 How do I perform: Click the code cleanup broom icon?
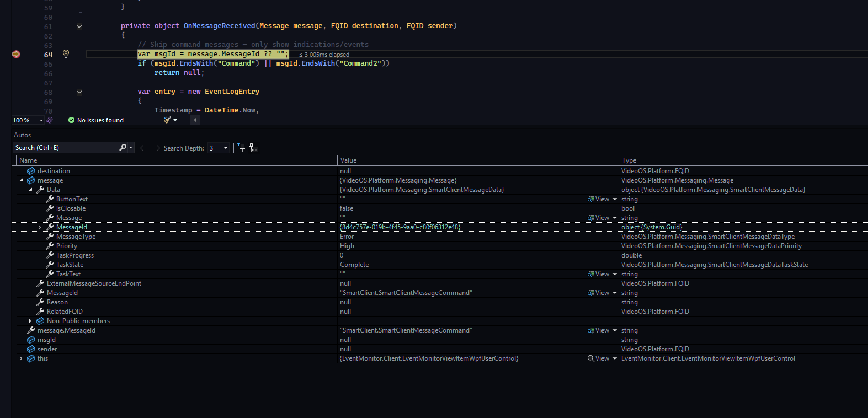[167, 120]
